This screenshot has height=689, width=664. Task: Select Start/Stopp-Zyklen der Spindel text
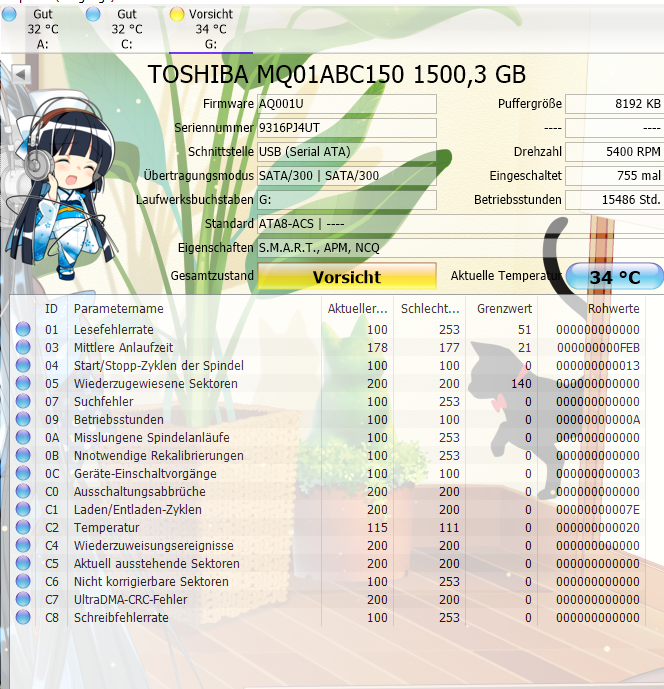pyautogui.click(x=159, y=366)
